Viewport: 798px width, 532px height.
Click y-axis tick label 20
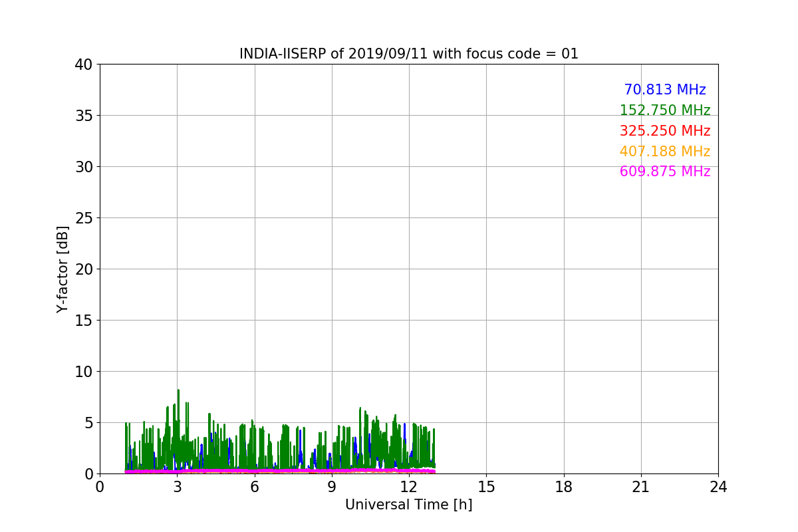point(84,269)
